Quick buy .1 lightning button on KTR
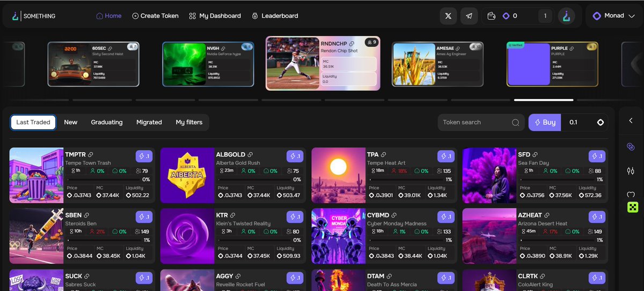The width and height of the screenshot is (644, 291). pos(295,217)
